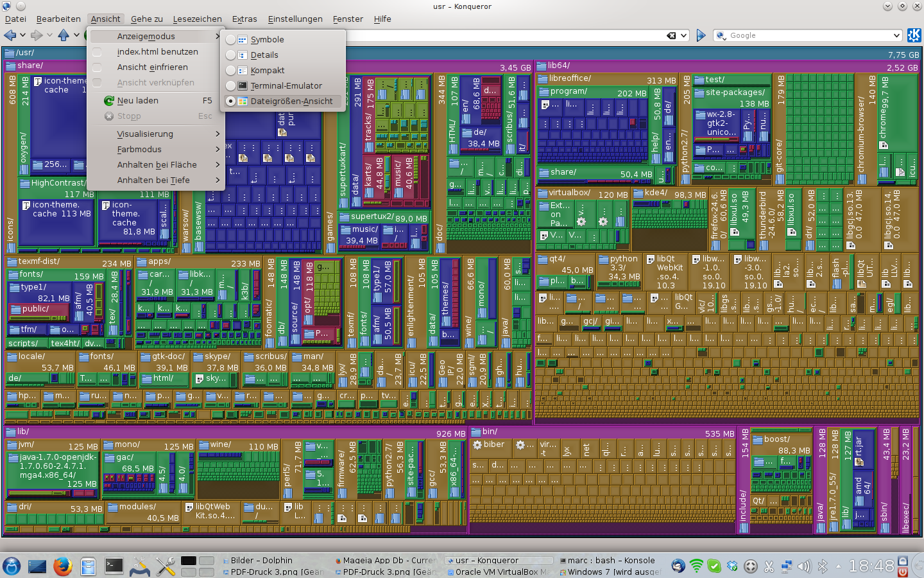The image size is (924, 578).
Task: Go back with the blue left arrow
Action: 10,35
